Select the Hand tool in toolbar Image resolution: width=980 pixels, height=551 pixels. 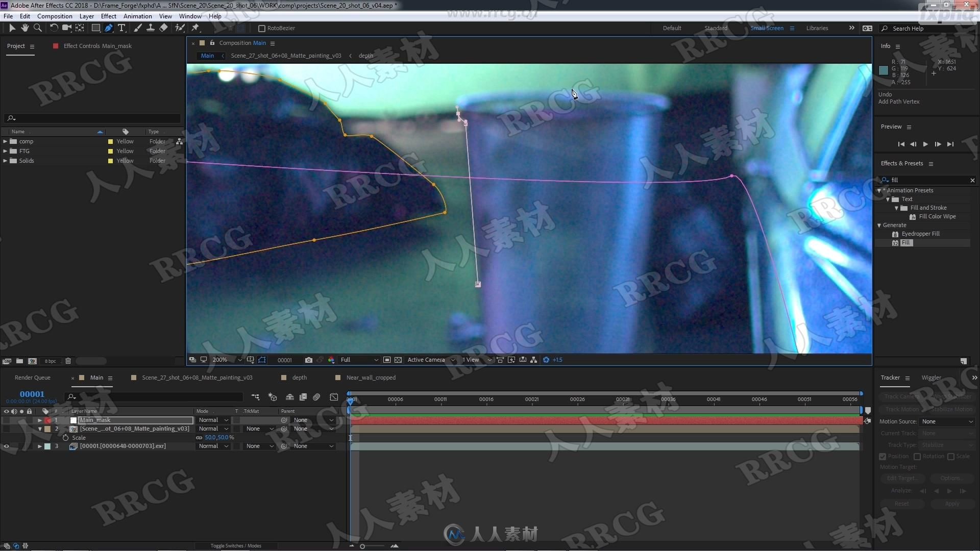coord(26,28)
